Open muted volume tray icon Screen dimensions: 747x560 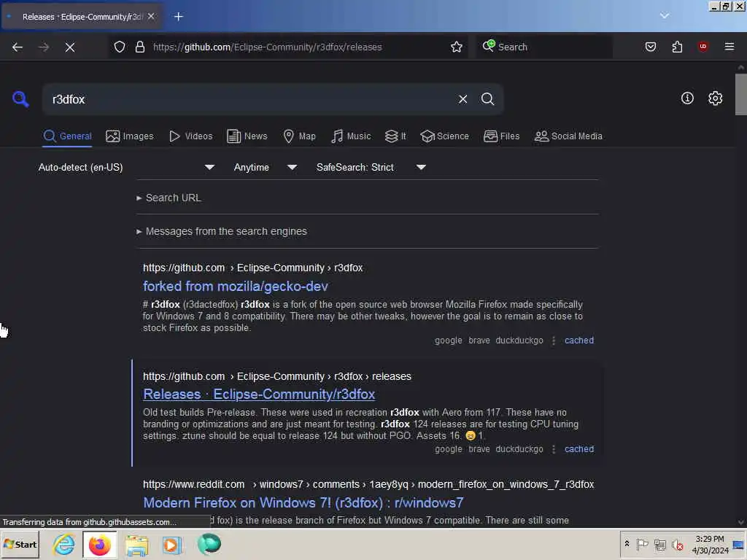tap(677, 544)
